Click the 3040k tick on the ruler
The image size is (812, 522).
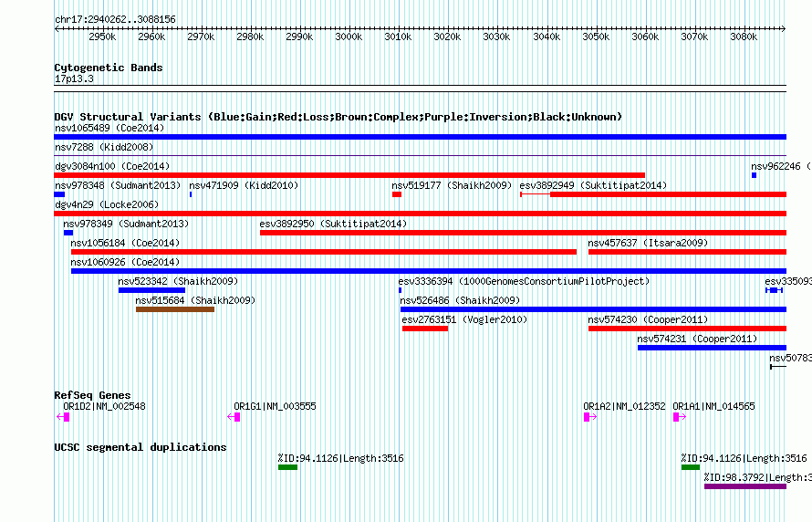click(547, 37)
